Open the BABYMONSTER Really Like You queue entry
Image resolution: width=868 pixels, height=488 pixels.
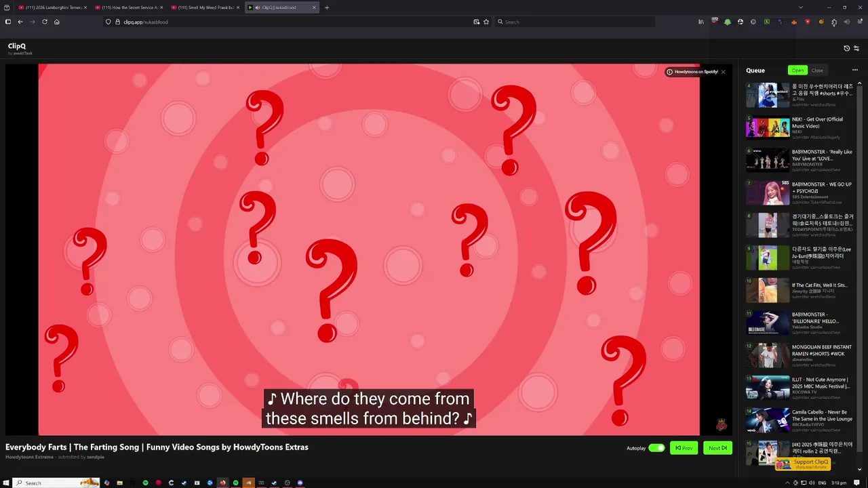800,160
